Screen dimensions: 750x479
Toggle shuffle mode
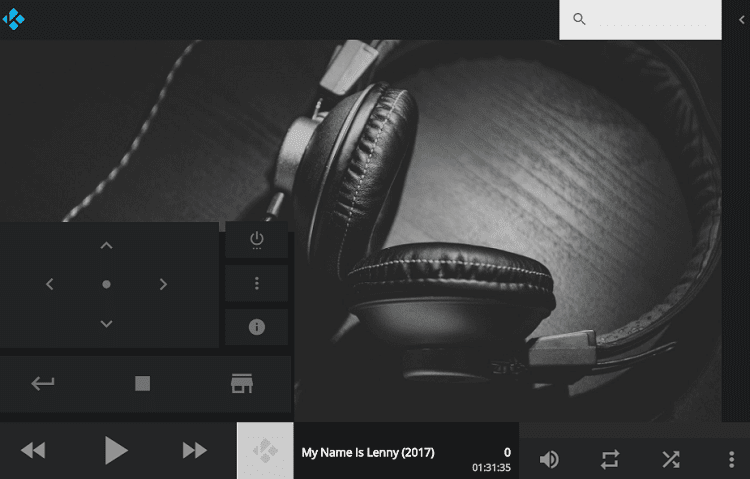pyautogui.click(x=670, y=459)
